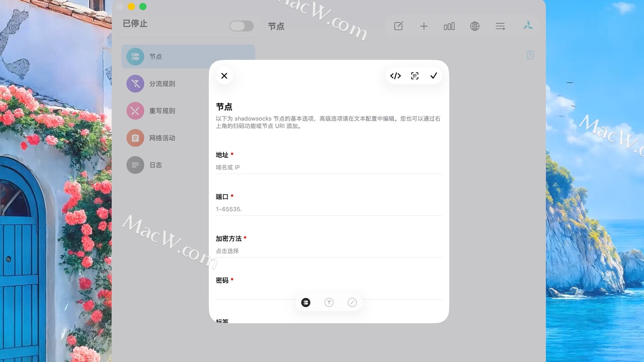Image resolution: width=644 pixels, height=362 pixels.
Task: Select the filter tab in bottom pill
Action: pyautogui.click(x=329, y=303)
